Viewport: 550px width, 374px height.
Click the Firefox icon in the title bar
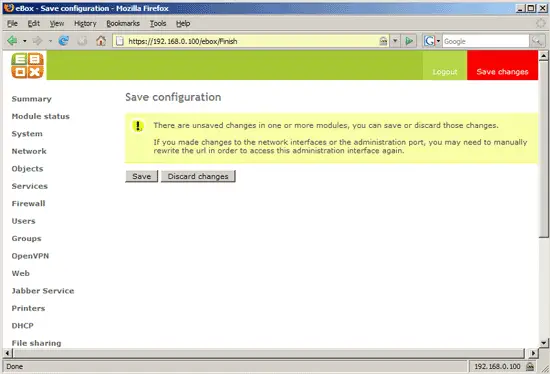pos(9,8)
